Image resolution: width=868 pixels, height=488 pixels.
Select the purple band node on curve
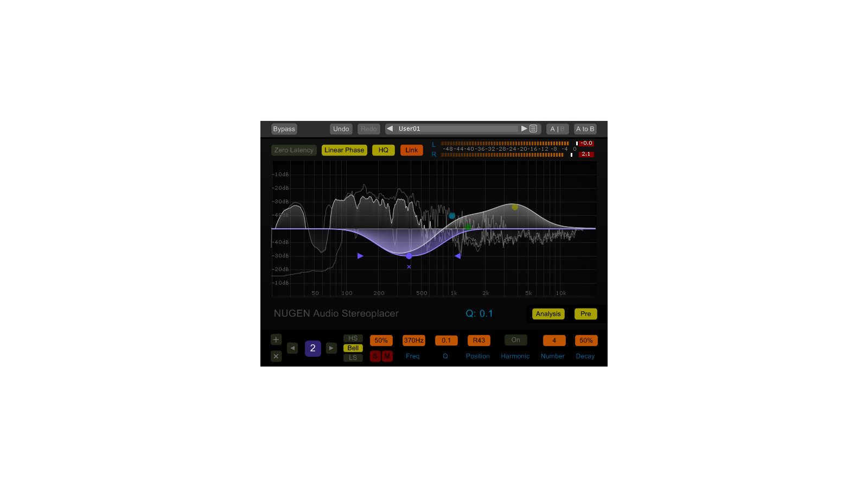[x=409, y=256]
